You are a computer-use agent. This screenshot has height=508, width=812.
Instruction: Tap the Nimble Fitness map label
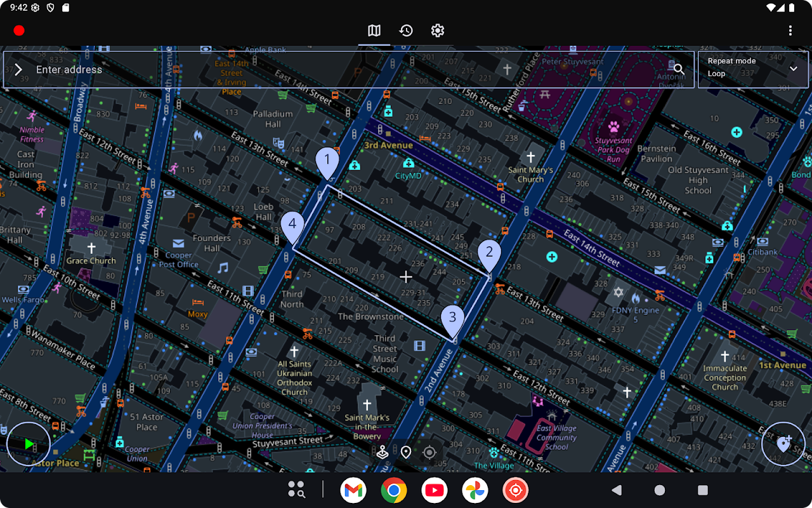click(32, 135)
